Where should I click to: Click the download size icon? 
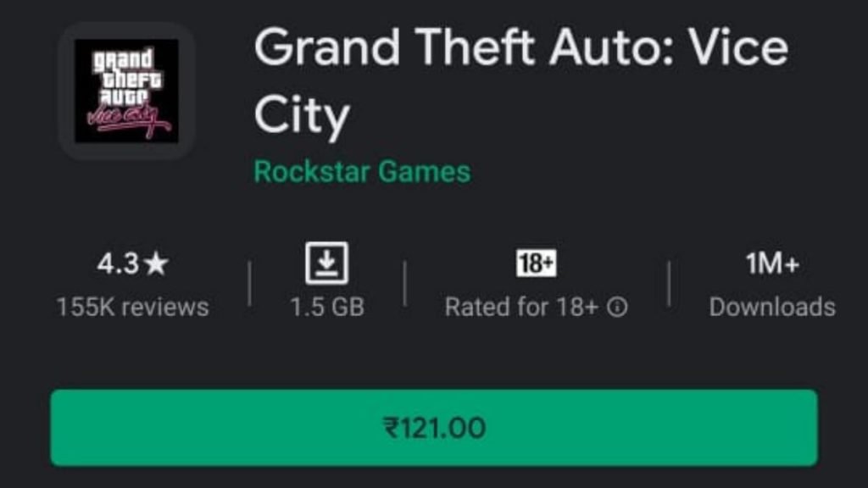tap(326, 263)
